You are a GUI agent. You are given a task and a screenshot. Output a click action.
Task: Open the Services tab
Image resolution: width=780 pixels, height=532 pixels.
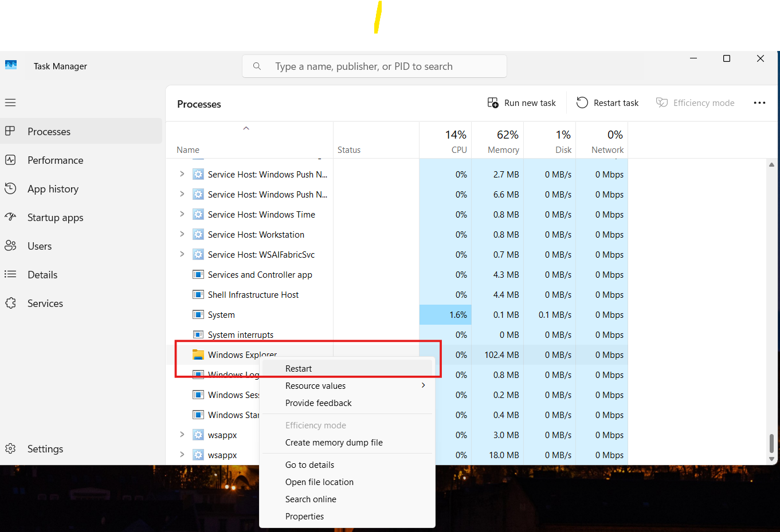(81, 303)
